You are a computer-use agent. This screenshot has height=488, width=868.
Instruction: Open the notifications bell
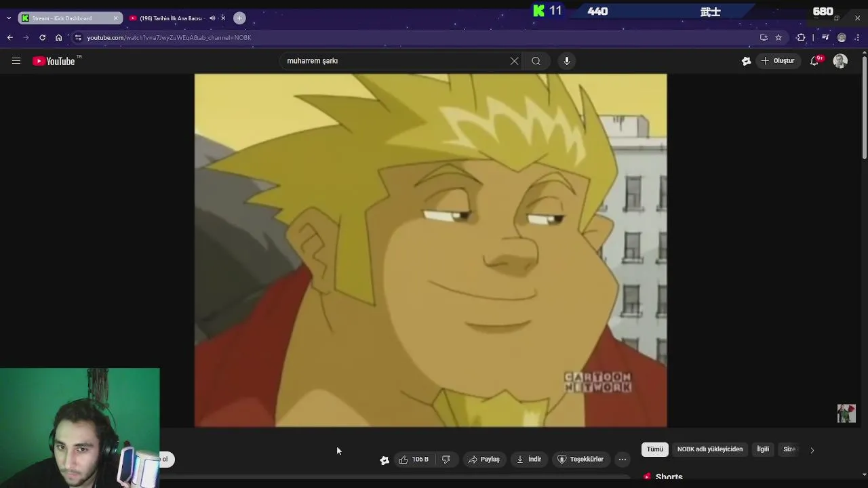point(815,61)
